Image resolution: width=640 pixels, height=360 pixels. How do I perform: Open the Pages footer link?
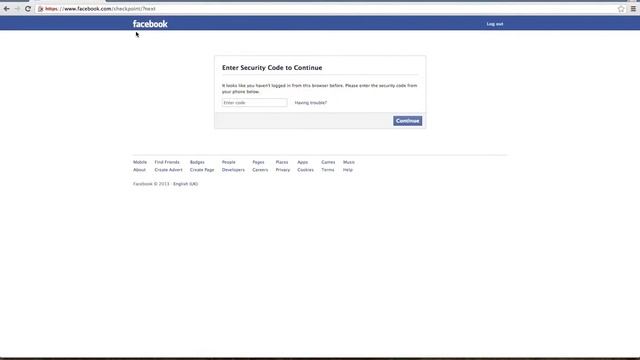coord(258,162)
